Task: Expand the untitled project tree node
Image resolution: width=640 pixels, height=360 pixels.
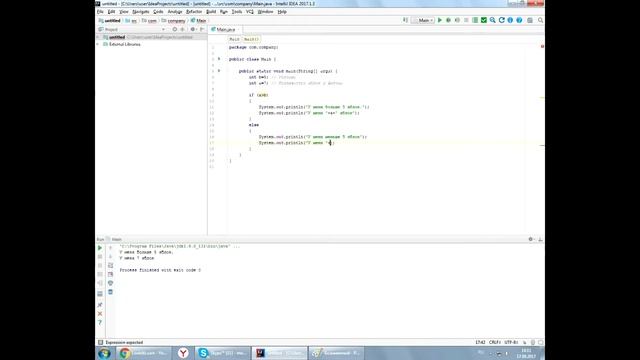Action: pos(98,37)
